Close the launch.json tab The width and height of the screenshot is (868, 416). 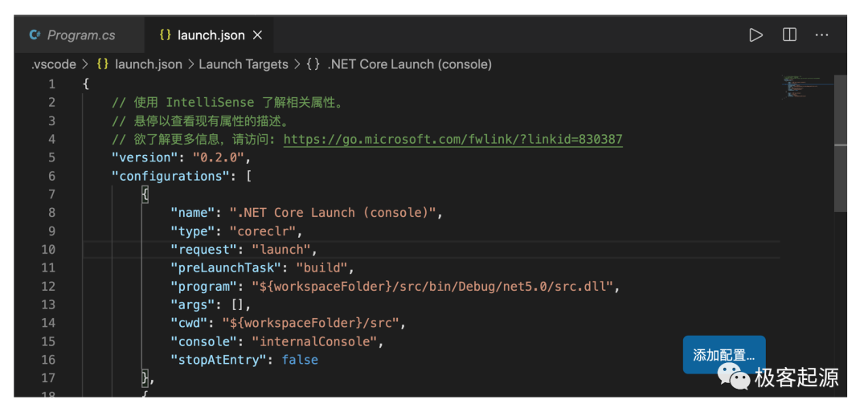click(257, 35)
